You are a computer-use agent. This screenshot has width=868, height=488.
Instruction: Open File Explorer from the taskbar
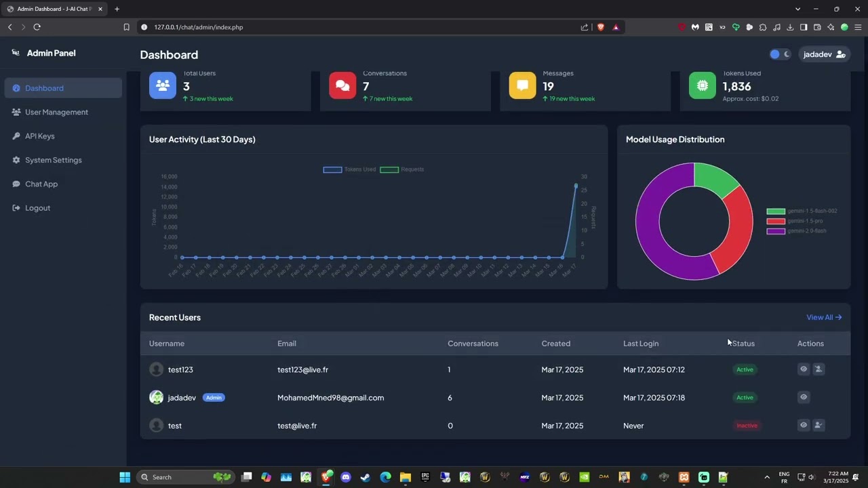(405, 477)
